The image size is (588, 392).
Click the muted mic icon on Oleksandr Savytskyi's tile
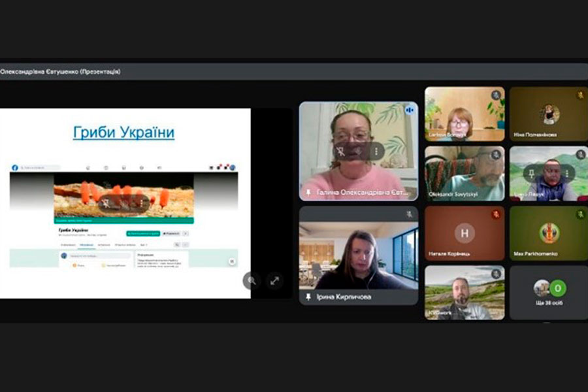(x=496, y=154)
